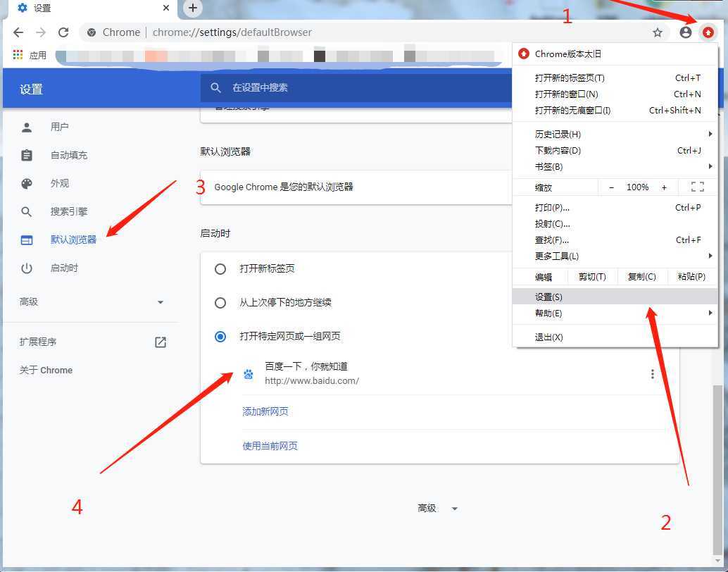Select the 用户 person icon in sidebar
The width and height of the screenshot is (728, 572).
27,127
